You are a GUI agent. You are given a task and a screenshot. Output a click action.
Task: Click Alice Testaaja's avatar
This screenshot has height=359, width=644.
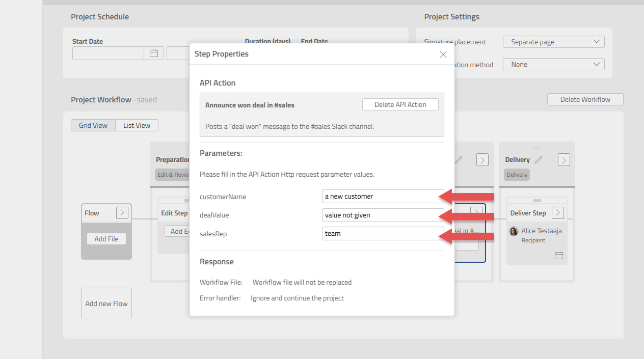coord(514,231)
